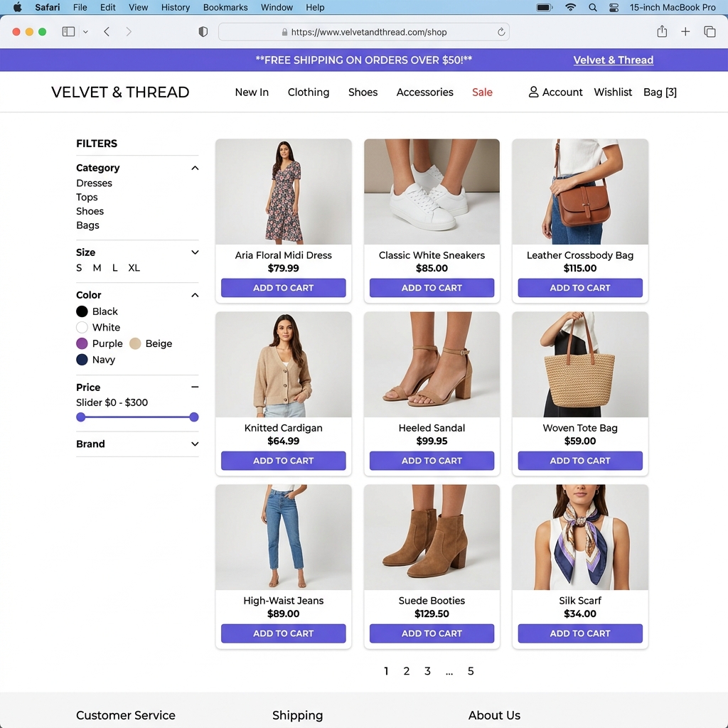This screenshot has height=728, width=728.
Task: Click the privacy shield icon in toolbar
Action: click(203, 31)
